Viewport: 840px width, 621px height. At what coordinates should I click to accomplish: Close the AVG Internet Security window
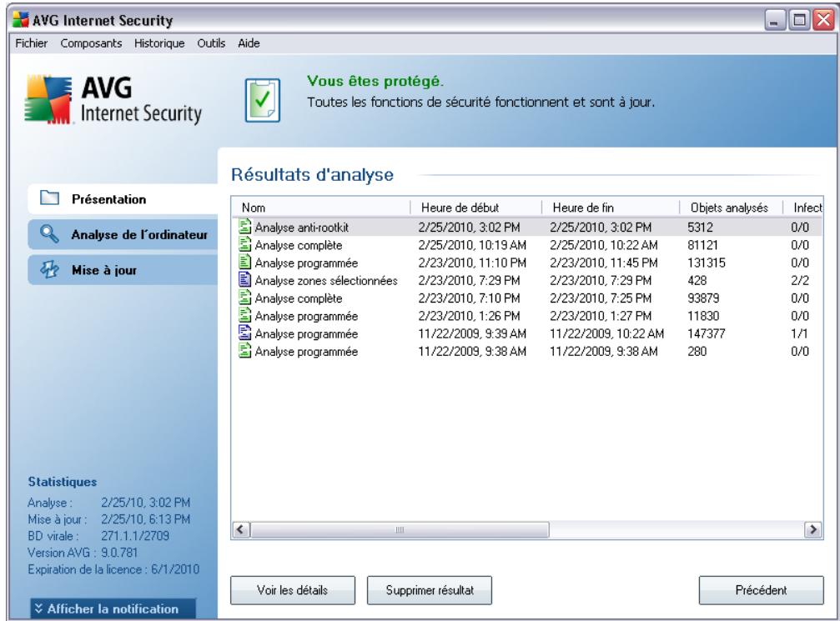coord(822,21)
